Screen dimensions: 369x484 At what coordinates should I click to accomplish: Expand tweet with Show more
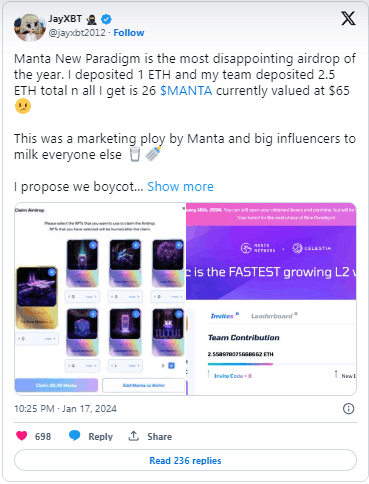coord(180,187)
